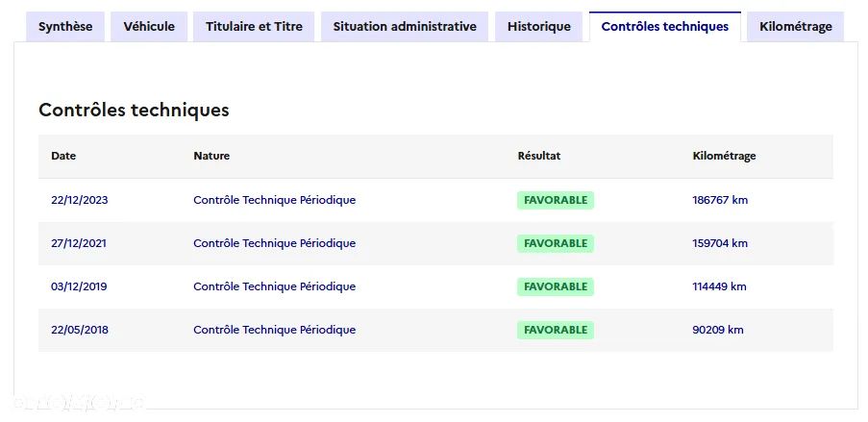Select the 03/12/2019 inspection date

79,286
